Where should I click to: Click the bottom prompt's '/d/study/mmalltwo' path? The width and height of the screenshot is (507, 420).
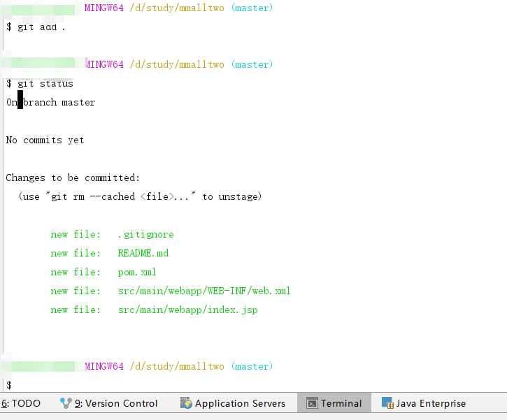177,366
